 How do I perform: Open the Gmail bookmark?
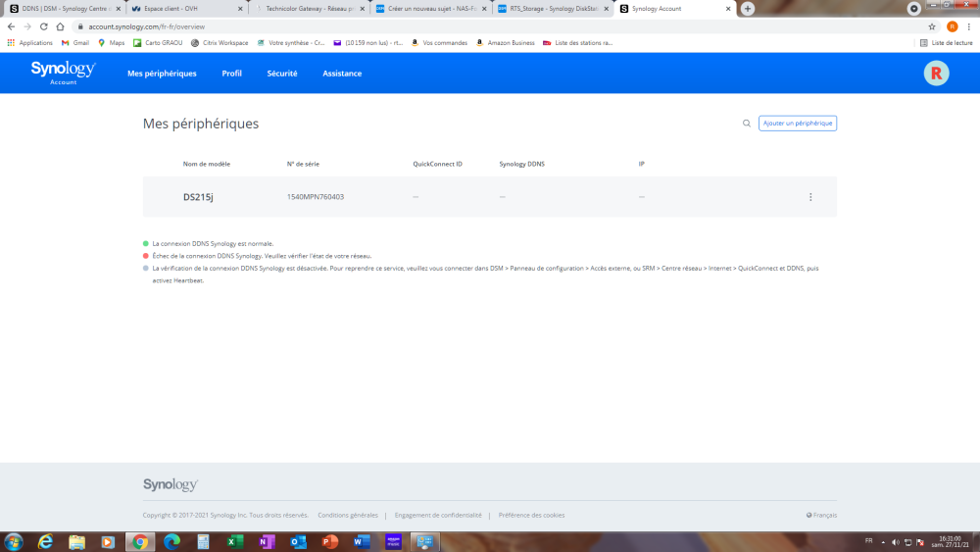tap(75, 43)
